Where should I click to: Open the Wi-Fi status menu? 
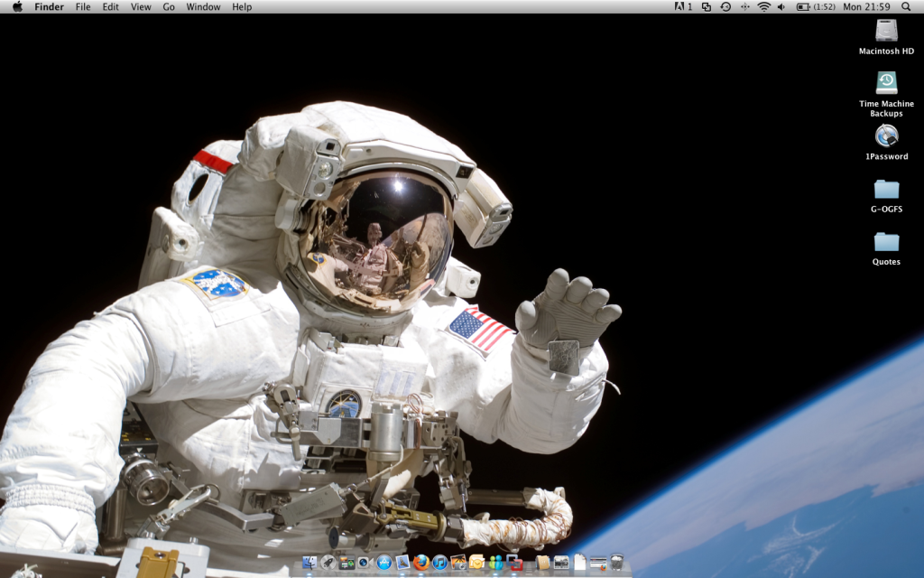coord(763,7)
